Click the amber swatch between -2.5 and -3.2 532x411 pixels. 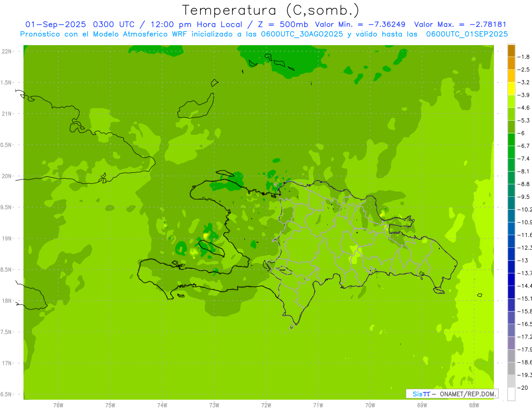[511, 76]
